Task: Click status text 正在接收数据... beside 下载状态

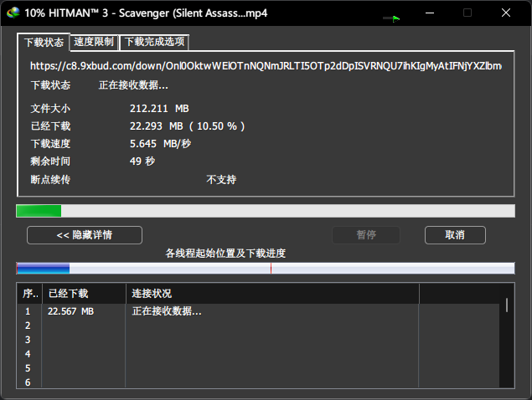Action: [x=133, y=85]
